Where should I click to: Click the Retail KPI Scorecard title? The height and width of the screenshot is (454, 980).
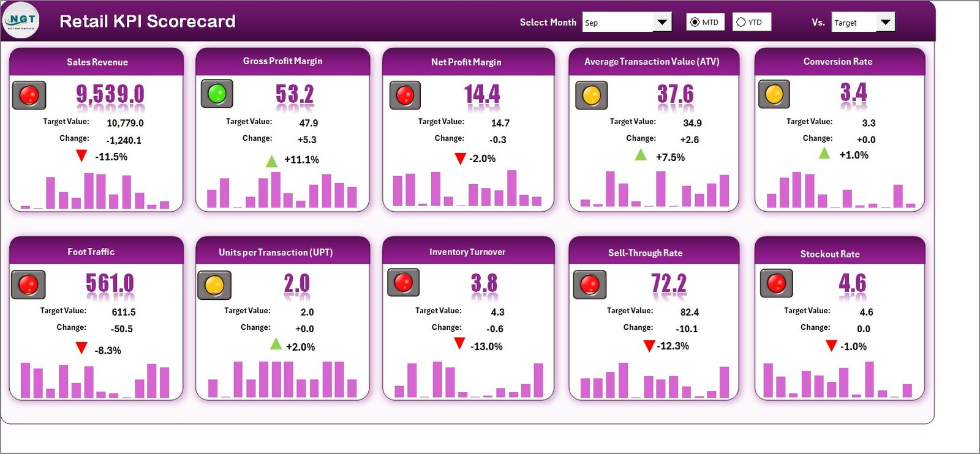click(147, 21)
